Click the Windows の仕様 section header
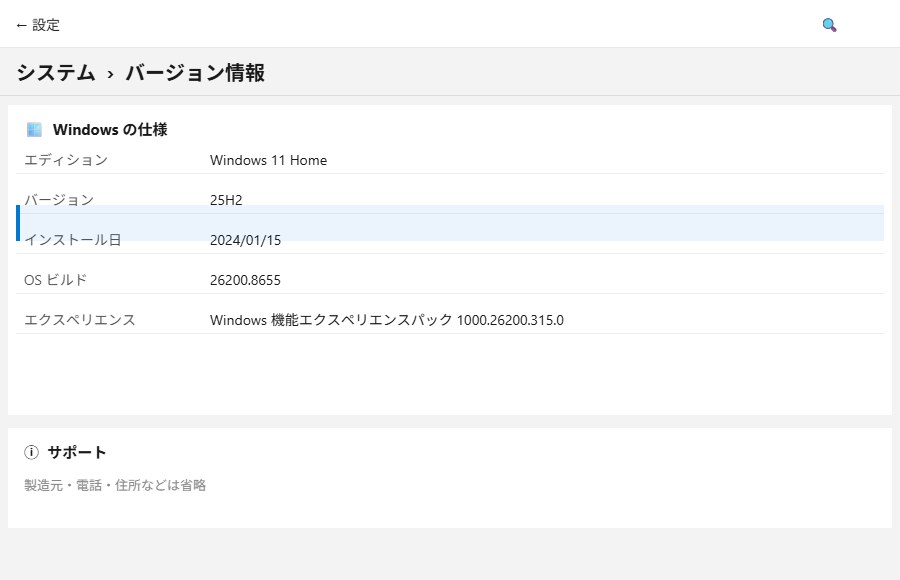This screenshot has height=580, width=900. click(x=110, y=130)
